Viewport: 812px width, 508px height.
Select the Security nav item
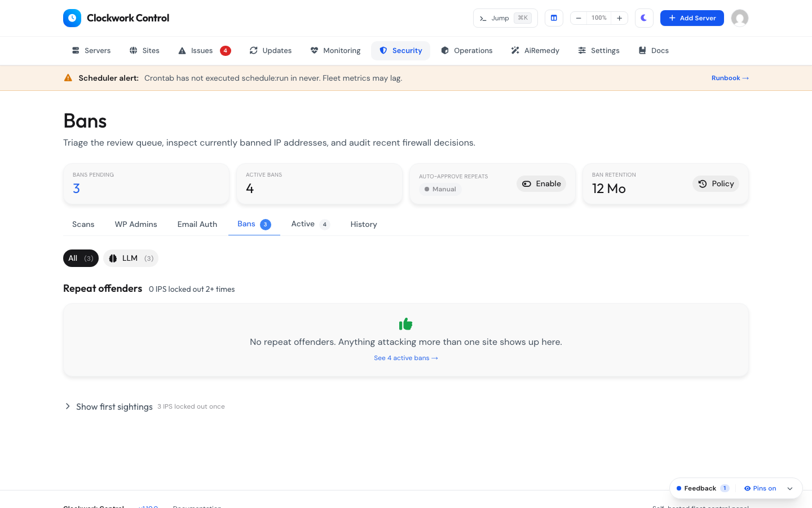(401, 51)
